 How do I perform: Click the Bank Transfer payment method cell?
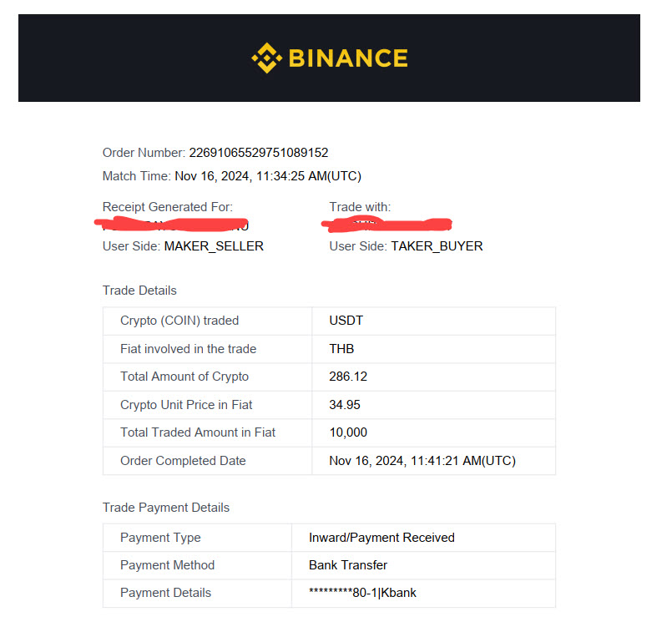click(423, 565)
